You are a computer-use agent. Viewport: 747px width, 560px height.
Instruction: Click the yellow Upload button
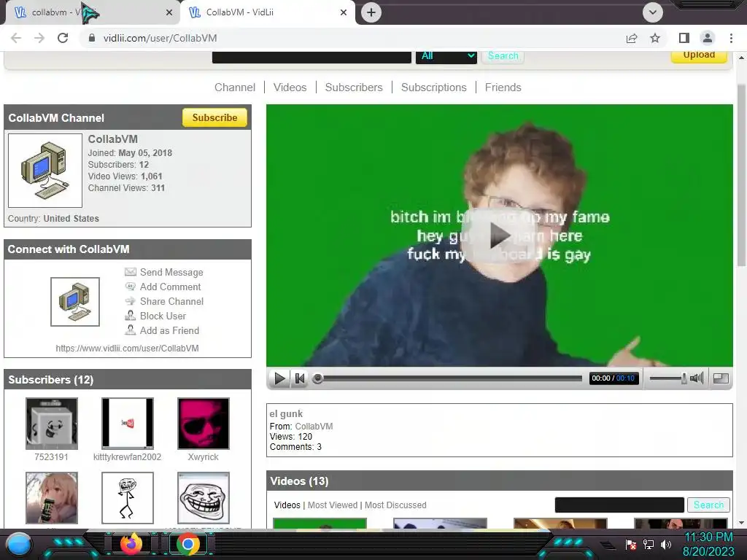699,55
